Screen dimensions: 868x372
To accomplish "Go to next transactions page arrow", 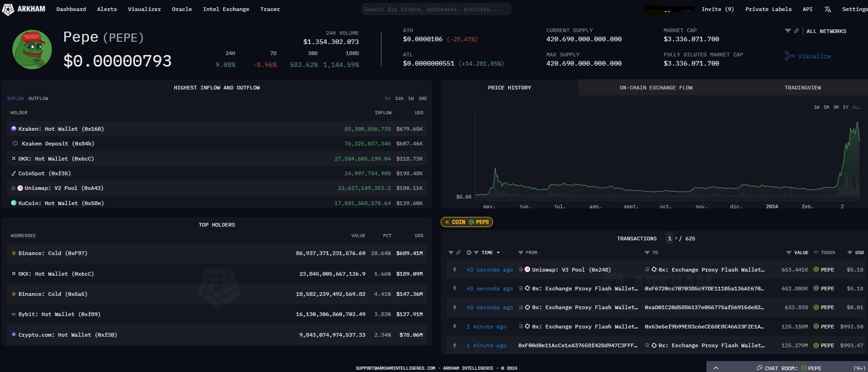I will [676, 239].
